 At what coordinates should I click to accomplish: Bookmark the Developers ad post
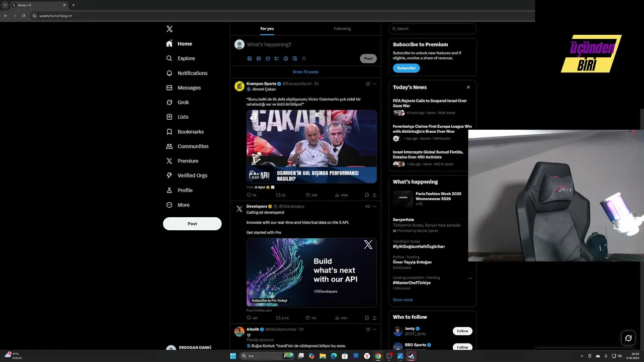367,318
